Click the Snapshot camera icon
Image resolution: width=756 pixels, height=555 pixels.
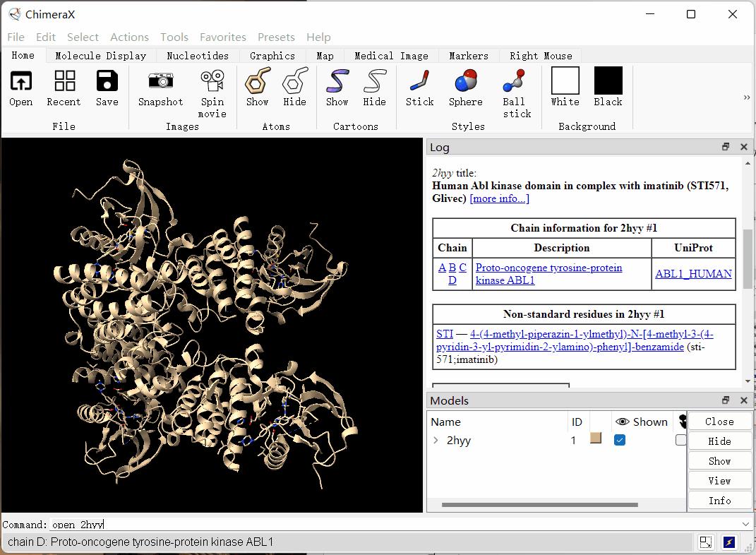click(x=160, y=82)
